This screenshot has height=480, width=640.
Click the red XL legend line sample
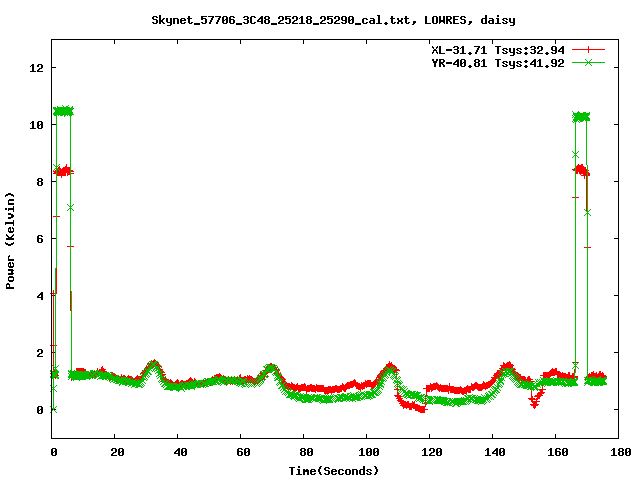pyautogui.click(x=588, y=50)
